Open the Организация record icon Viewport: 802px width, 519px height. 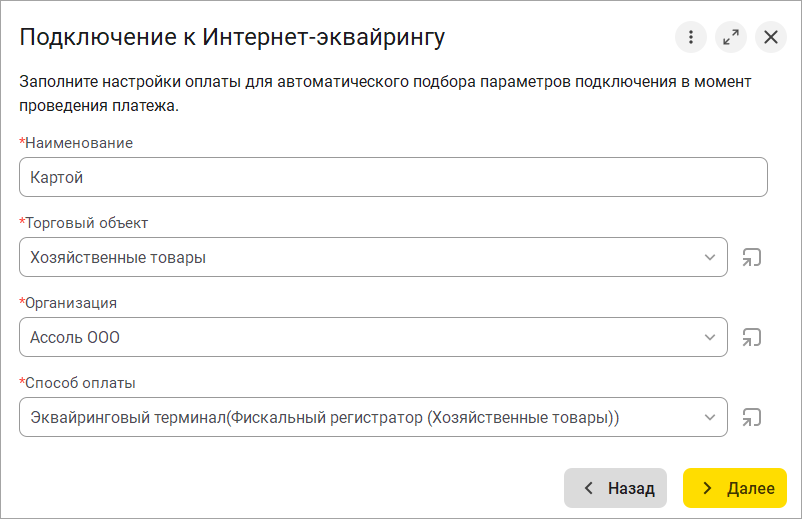point(751,337)
